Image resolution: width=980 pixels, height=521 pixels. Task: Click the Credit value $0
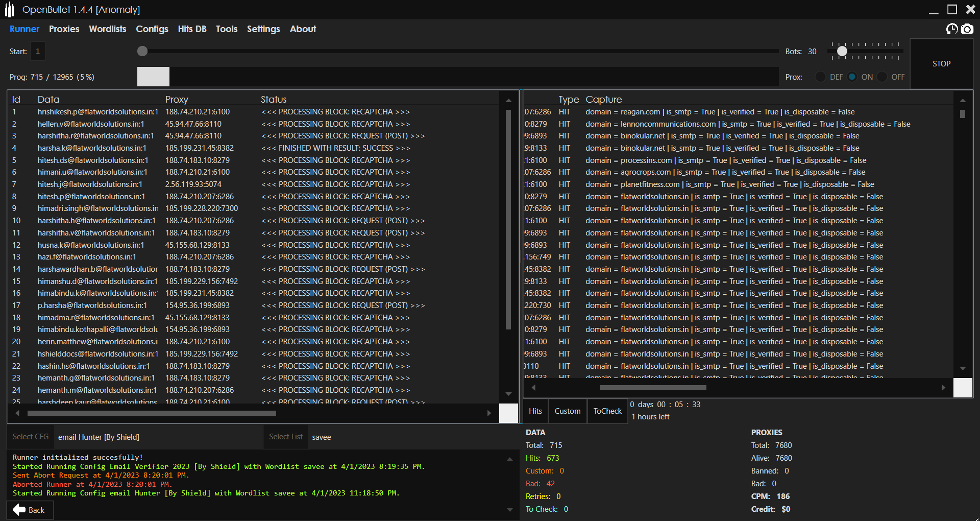coord(786,509)
